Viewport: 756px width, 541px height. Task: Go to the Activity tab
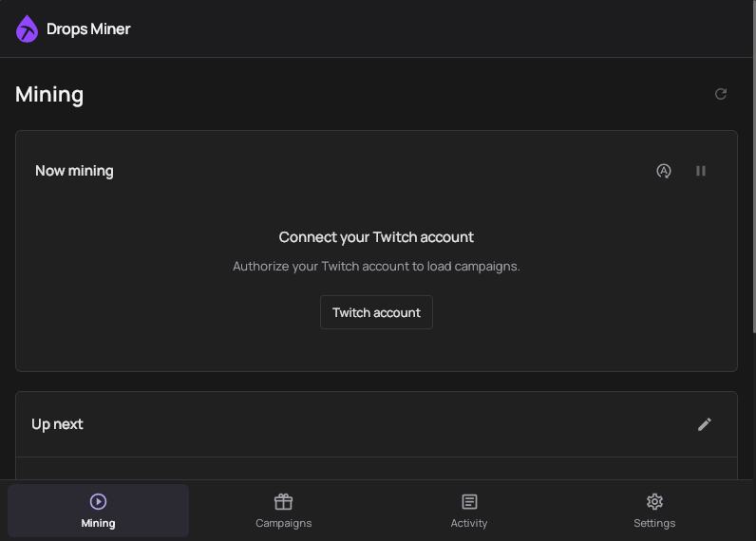pyautogui.click(x=468, y=511)
